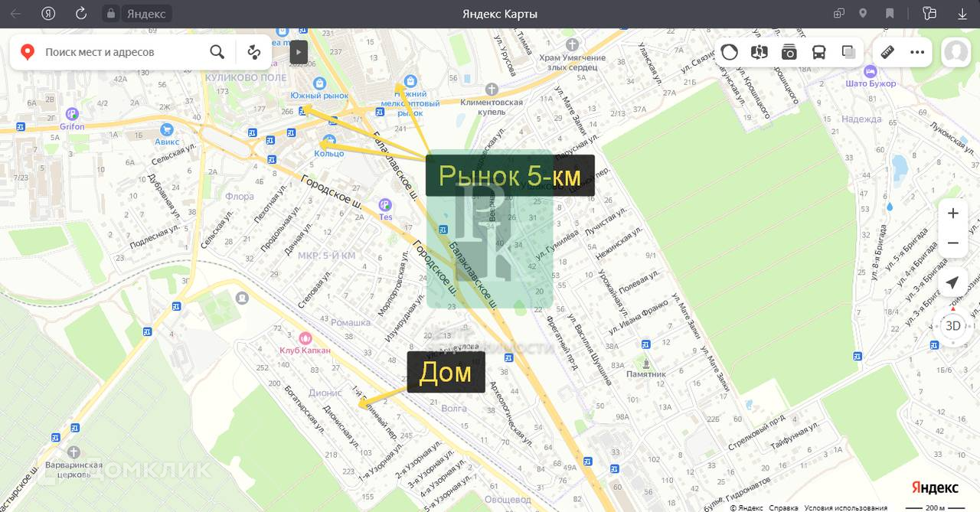This screenshot has width=980, height=512.
Task: Toggle street panoramas icon
Action: point(759,52)
